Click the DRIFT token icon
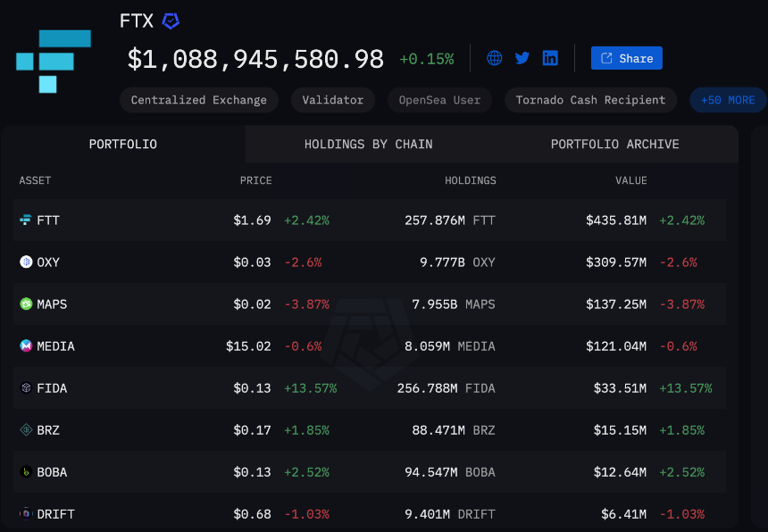This screenshot has height=532, width=768. click(x=26, y=514)
